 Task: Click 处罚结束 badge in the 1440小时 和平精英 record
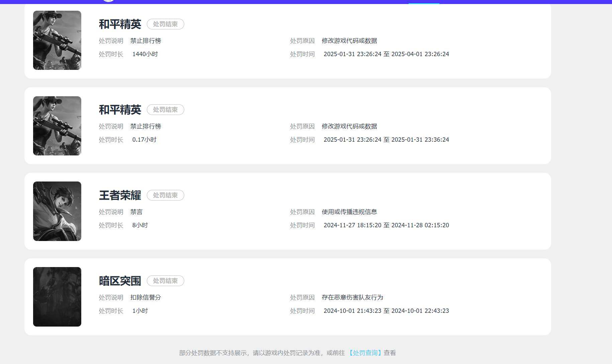(166, 24)
